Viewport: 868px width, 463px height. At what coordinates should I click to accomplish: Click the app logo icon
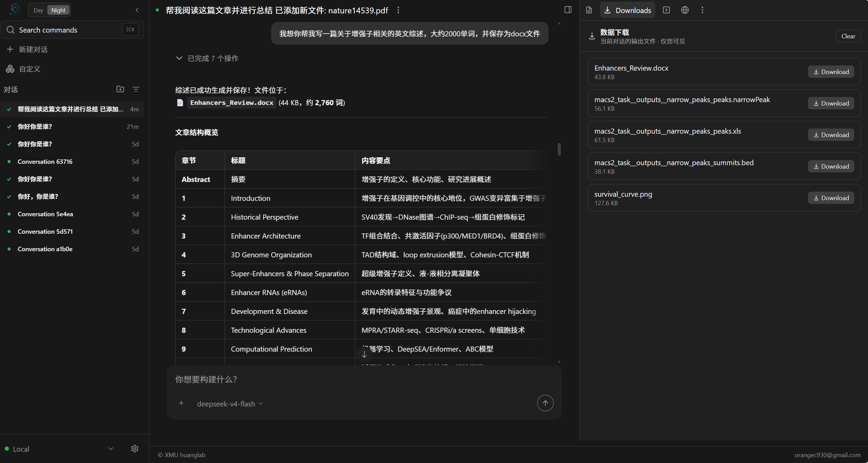point(15,9)
